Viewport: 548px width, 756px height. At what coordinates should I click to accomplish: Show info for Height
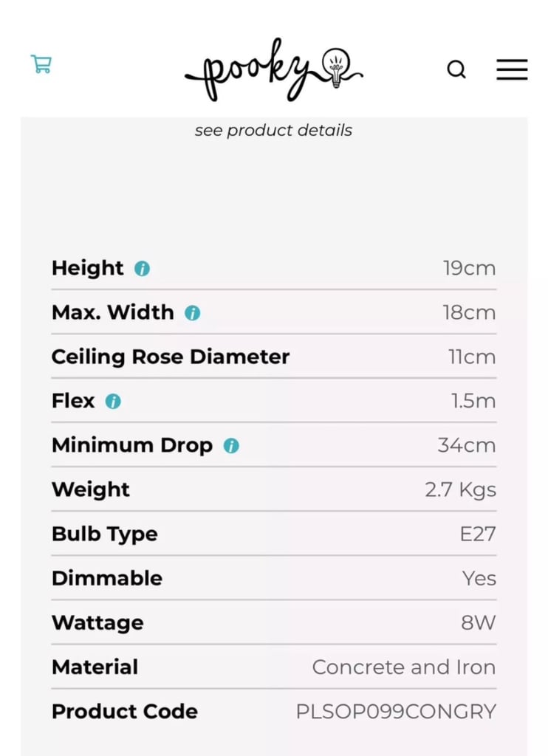(x=142, y=269)
